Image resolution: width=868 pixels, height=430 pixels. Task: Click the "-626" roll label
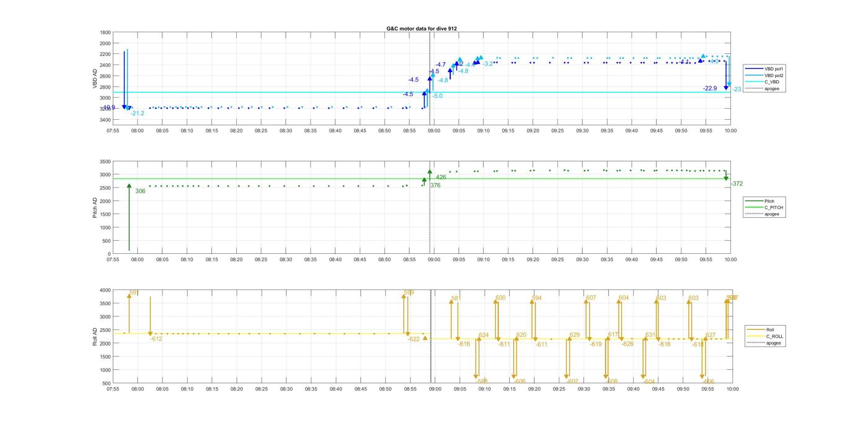pyautogui.click(x=627, y=344)
